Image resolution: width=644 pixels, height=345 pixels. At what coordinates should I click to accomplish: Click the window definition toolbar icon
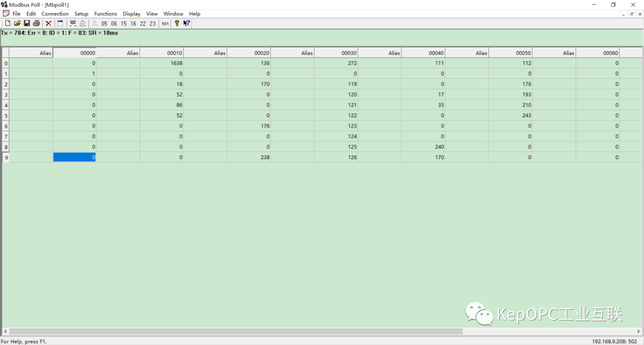pos(60,23)
